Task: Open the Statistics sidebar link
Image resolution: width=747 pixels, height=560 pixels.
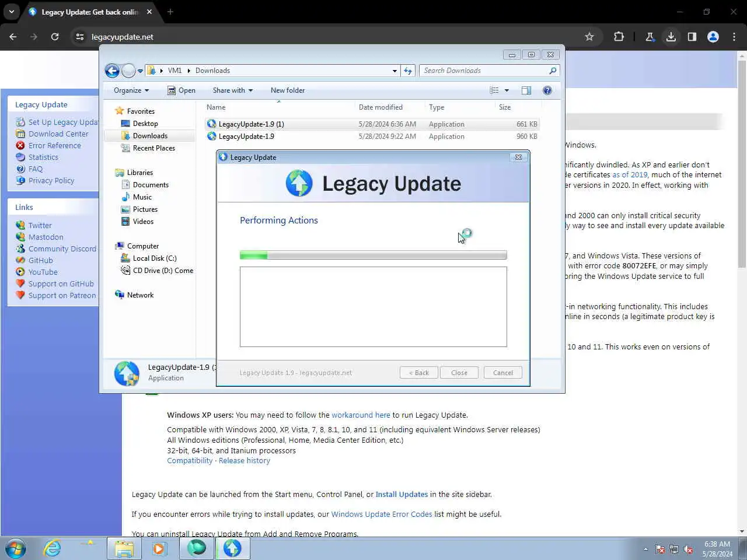Action: (43, 157)
